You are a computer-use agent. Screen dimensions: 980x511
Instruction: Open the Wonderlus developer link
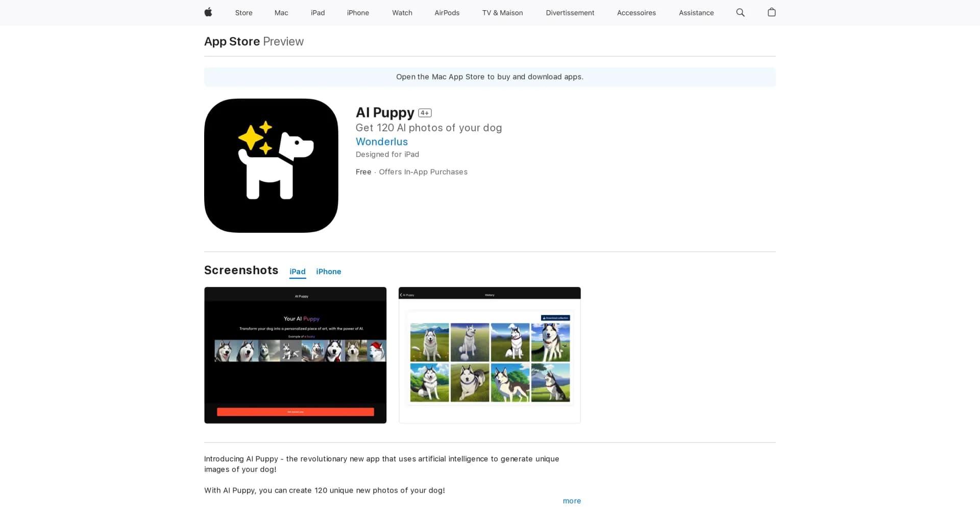click(382, 141)
